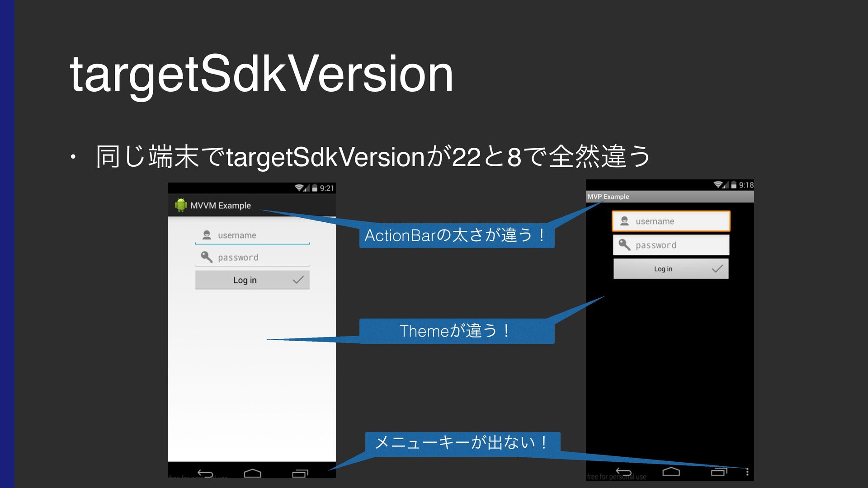Image resolution: width=868 pixels, height=488 pixels.
Task: Click the battery status icon on right phone
Action: (734, 185)
